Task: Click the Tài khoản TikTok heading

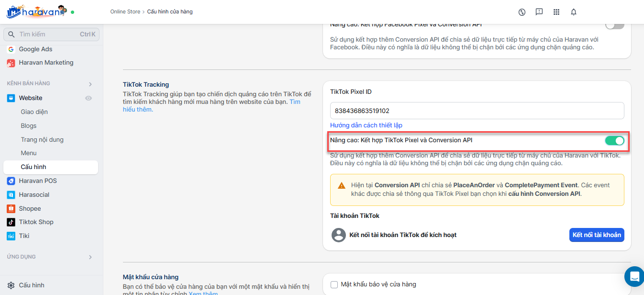Action: pos(355,216)
